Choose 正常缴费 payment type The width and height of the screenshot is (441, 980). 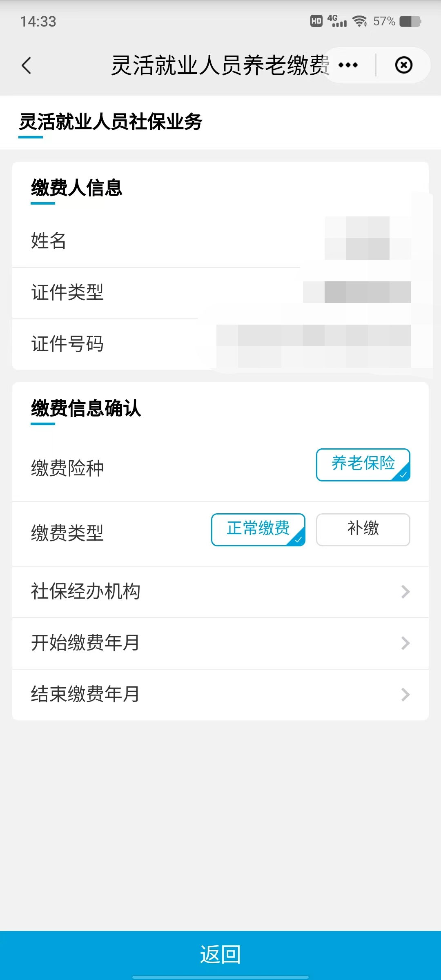(x=258, y=530)
